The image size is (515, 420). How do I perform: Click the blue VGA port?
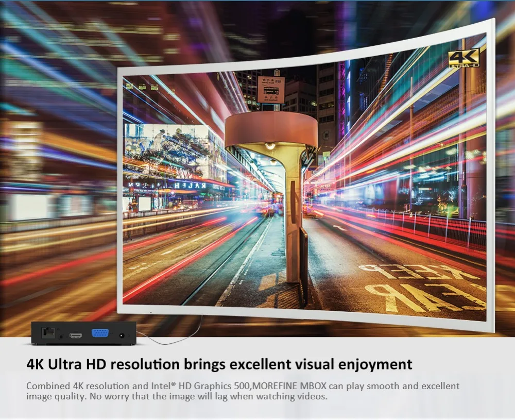(100, 334)
